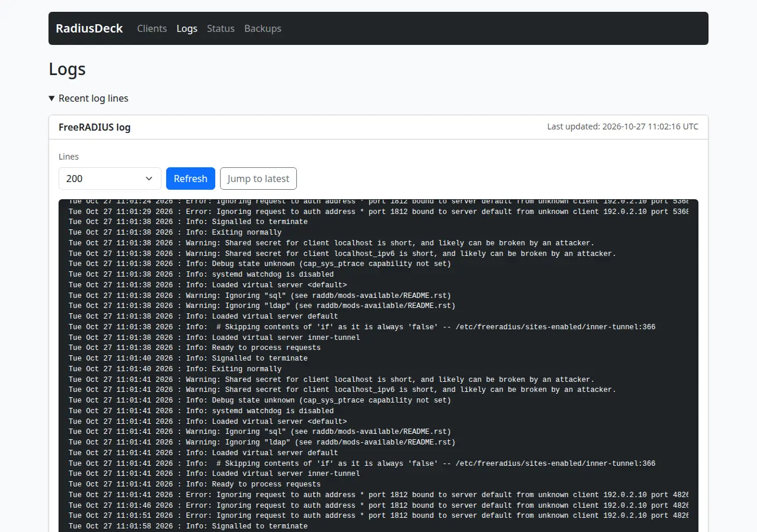
Task: Click 11:01:38 Loaded virtual server <default> line
Action: pos(208,285)
